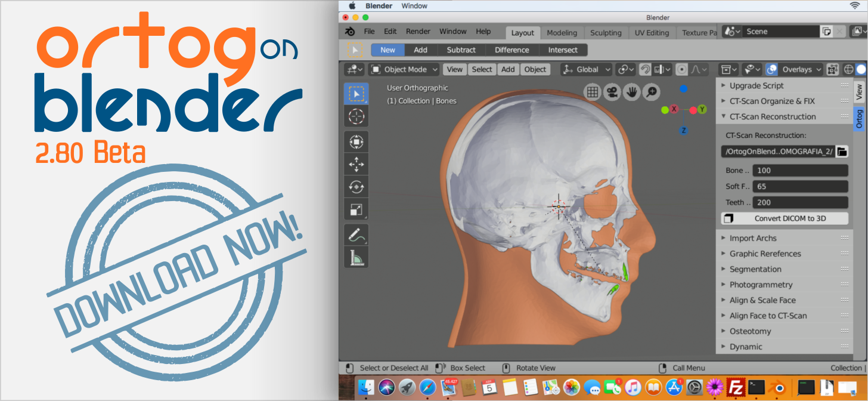868x401 pixels.
Task: Select the Scale tool in toolbar
Action: 356,209
